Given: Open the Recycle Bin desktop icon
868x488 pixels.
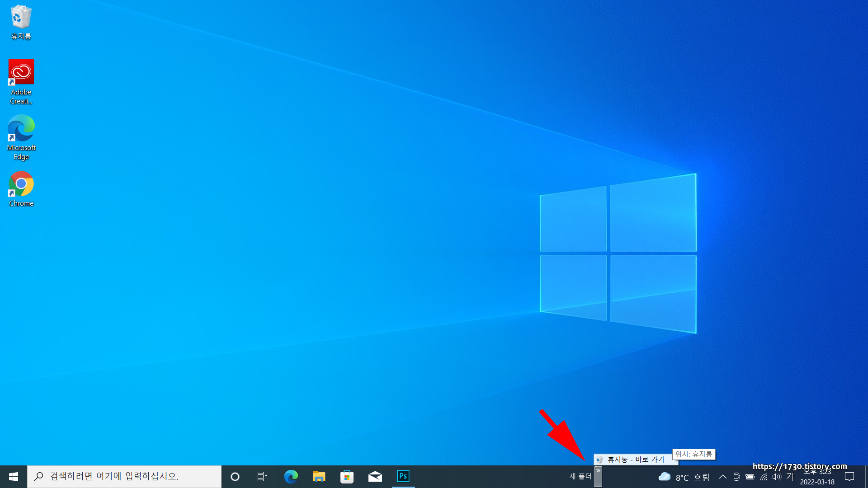Looking at the screenshot, I should [21, 18].
